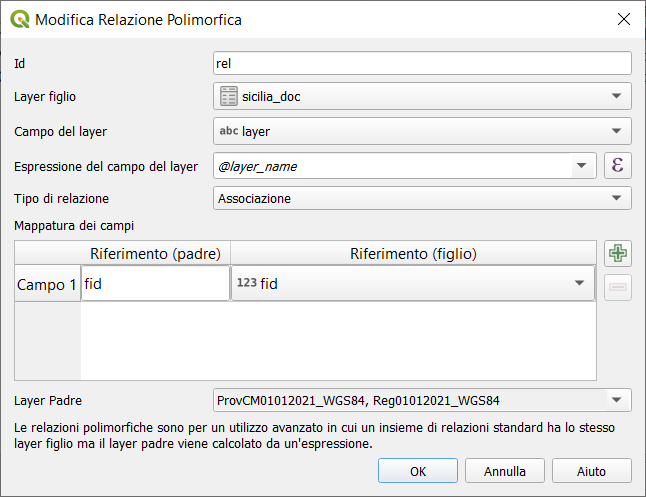Expand the Layer Padre layer selection dropdown
The width and height of the screenshot is (646, 497).
tap(423, 401)
